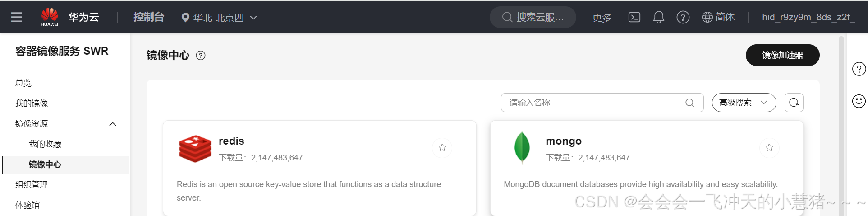The height and width of the screenshot is (216, 868).
Task: Open the 控制台 console link
Action: pyautogui.click(x=149, y=17)
